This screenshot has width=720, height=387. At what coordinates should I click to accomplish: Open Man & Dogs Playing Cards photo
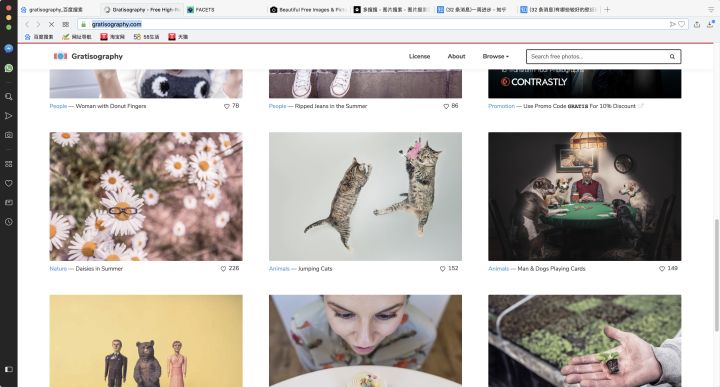[x=585, y=196]
